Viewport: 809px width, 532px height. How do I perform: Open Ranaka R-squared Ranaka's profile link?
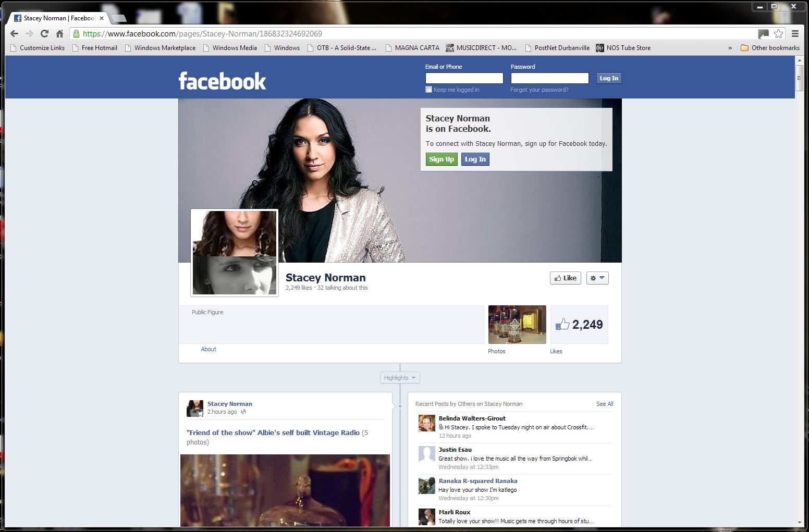478,481
